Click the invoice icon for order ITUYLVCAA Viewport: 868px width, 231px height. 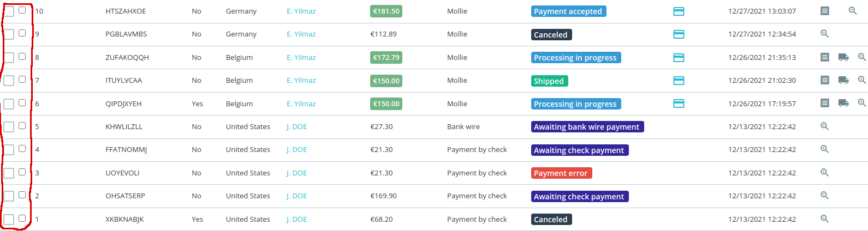click(825, 80)
